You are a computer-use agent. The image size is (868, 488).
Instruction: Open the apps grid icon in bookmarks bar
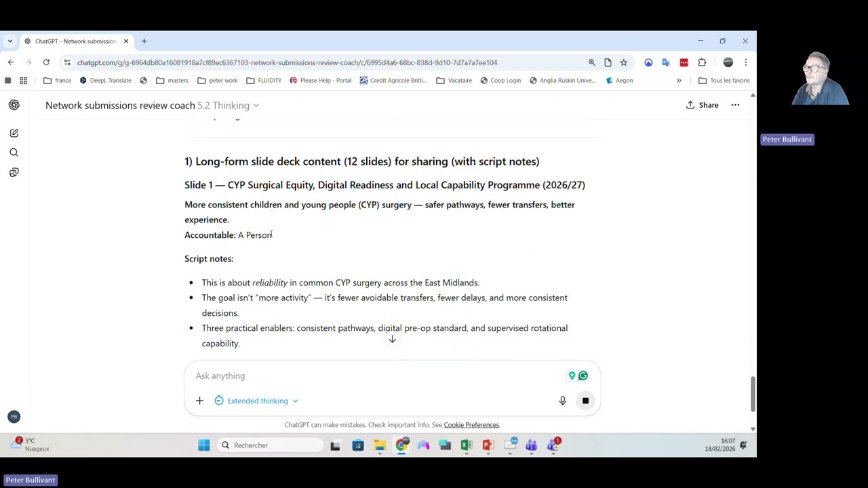pyautogui.click(x=23, y=81)
